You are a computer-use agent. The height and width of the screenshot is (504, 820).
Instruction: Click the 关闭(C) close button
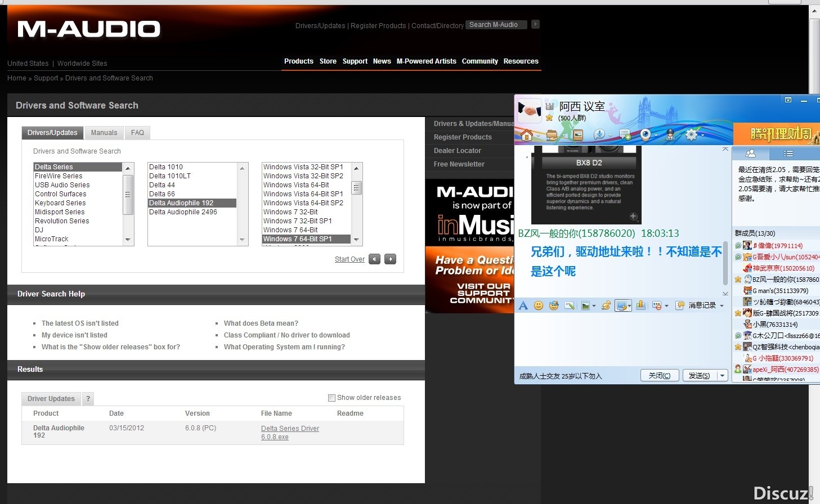pyautogui.click(x=660, y=375)
